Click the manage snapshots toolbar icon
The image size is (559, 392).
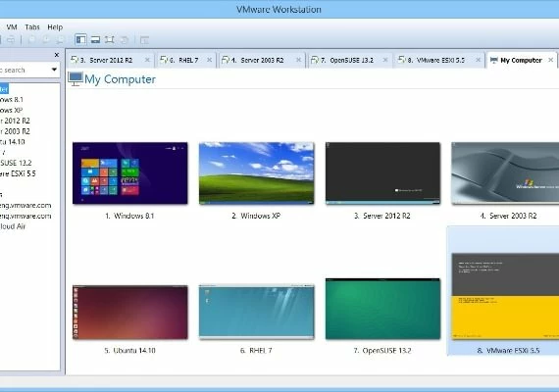pos(61,40)
